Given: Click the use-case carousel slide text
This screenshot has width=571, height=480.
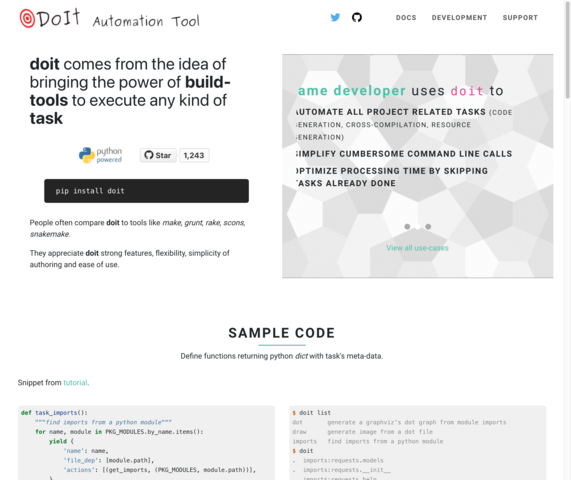Looking at the screenshot, I should point(405,136).
